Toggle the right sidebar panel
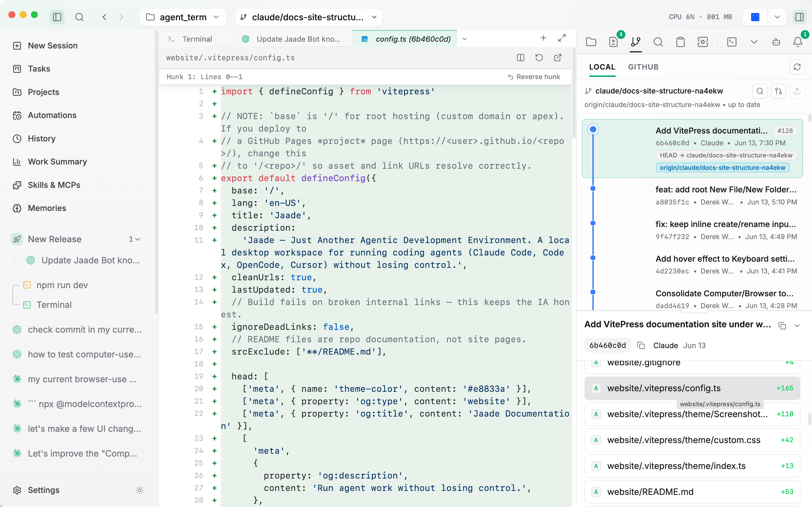The image size is (812, 507). [799, 17]
